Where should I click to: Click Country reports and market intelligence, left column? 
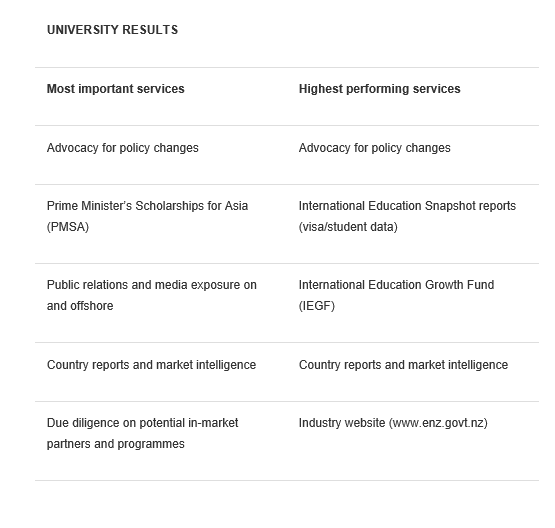coord(151,365)
